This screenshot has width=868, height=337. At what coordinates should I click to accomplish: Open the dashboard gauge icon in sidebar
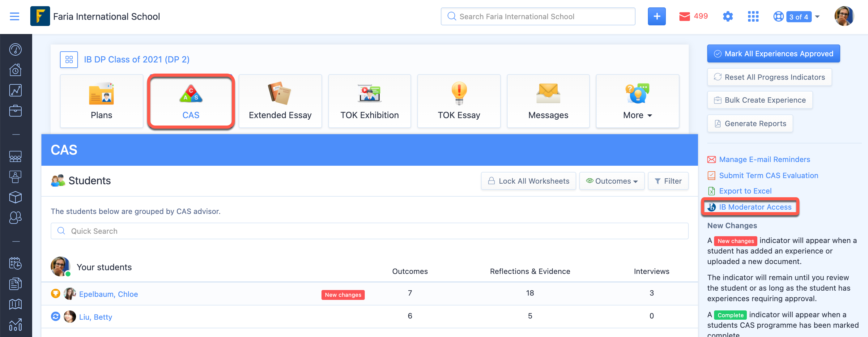15,49
